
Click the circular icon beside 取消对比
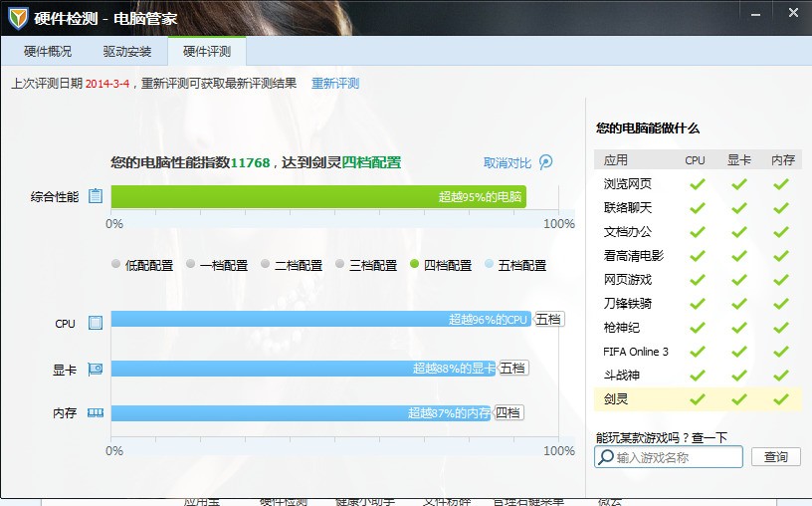[x=546, y=162]
